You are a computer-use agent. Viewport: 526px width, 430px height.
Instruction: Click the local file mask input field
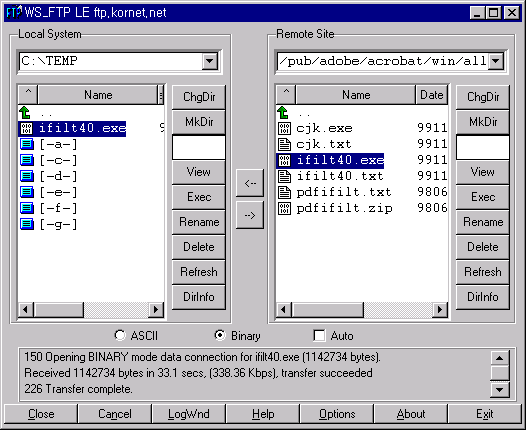199,147
